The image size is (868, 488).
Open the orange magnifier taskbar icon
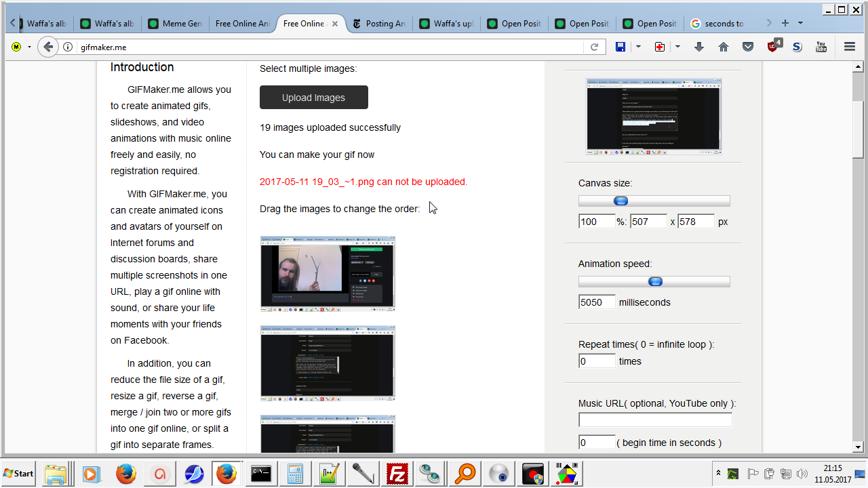[x=465, y=473]
